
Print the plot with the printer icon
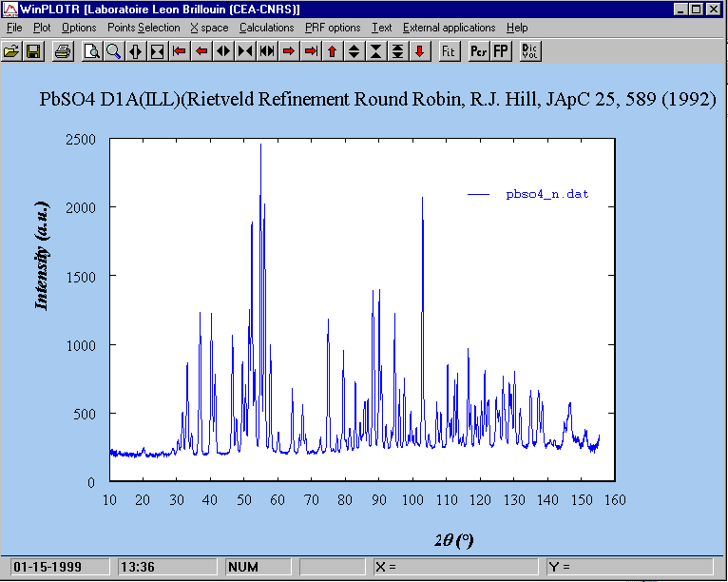coord(62,50)
